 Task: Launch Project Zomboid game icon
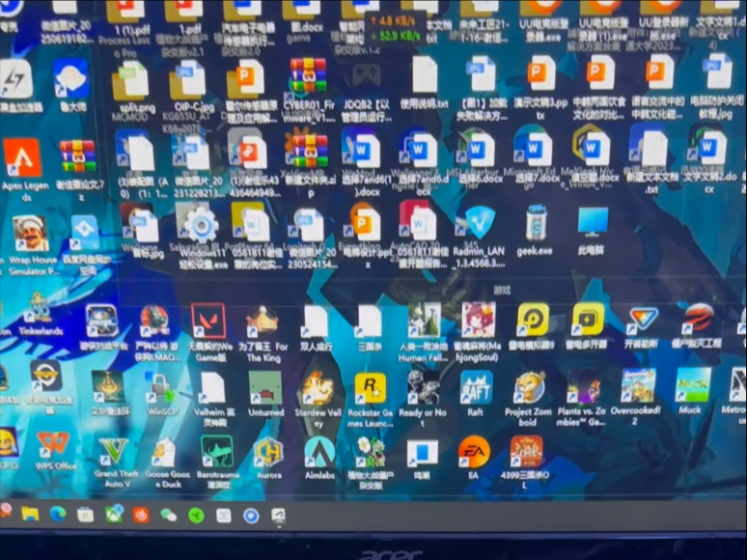(x=528, y=387)
